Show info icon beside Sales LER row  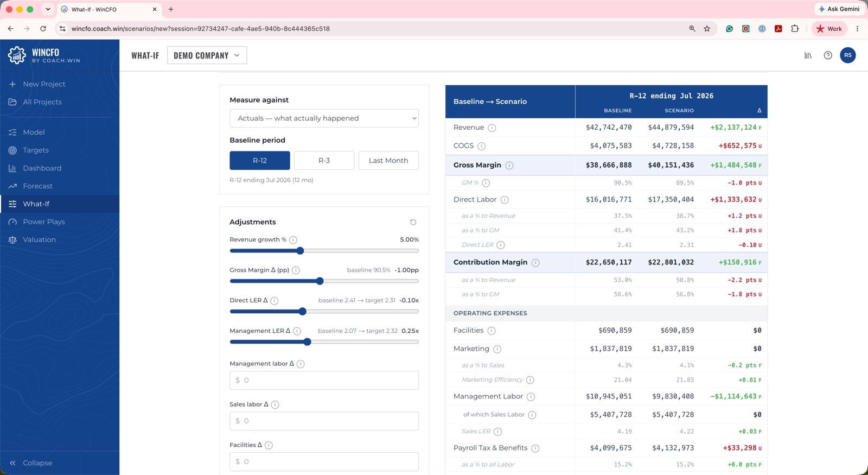coord(497,432)
